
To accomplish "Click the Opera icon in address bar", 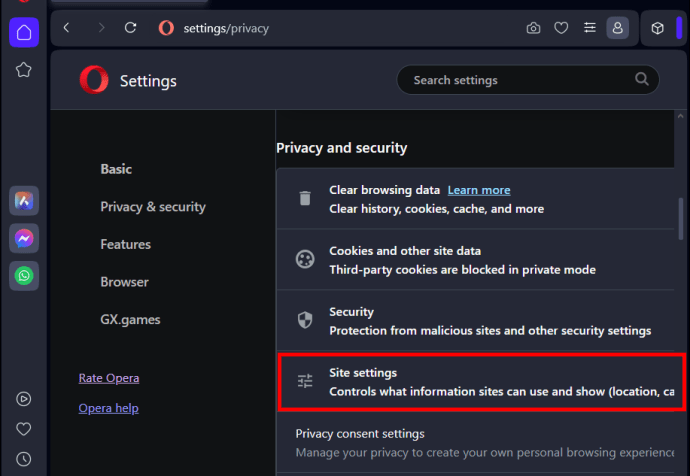I will 166,28.
